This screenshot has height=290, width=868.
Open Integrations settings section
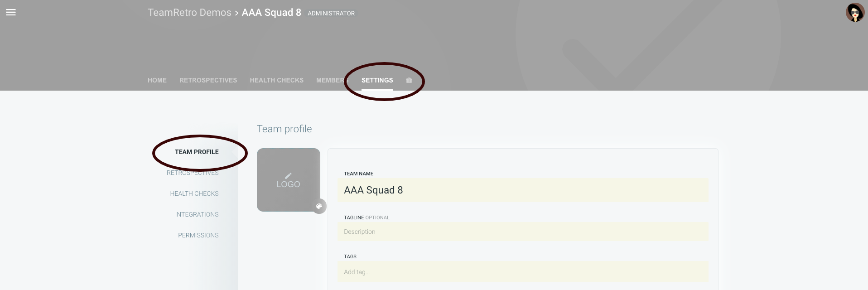click(197, 214)
